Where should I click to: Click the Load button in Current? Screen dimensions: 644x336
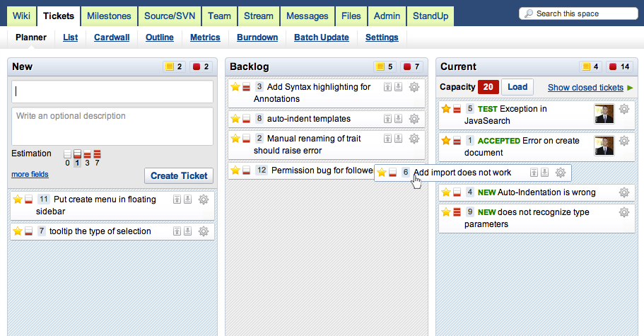click(517, 87)
